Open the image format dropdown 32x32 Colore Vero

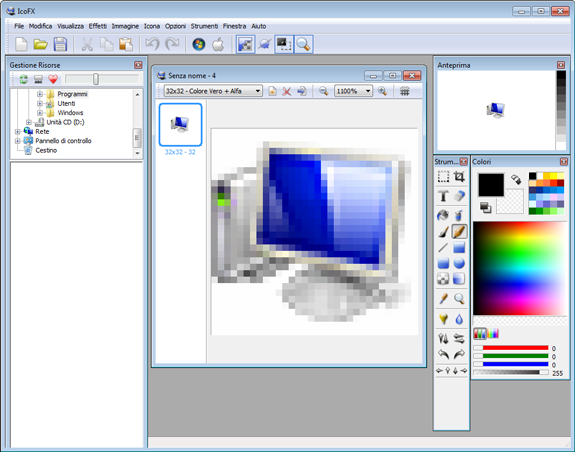pos(213,91)
